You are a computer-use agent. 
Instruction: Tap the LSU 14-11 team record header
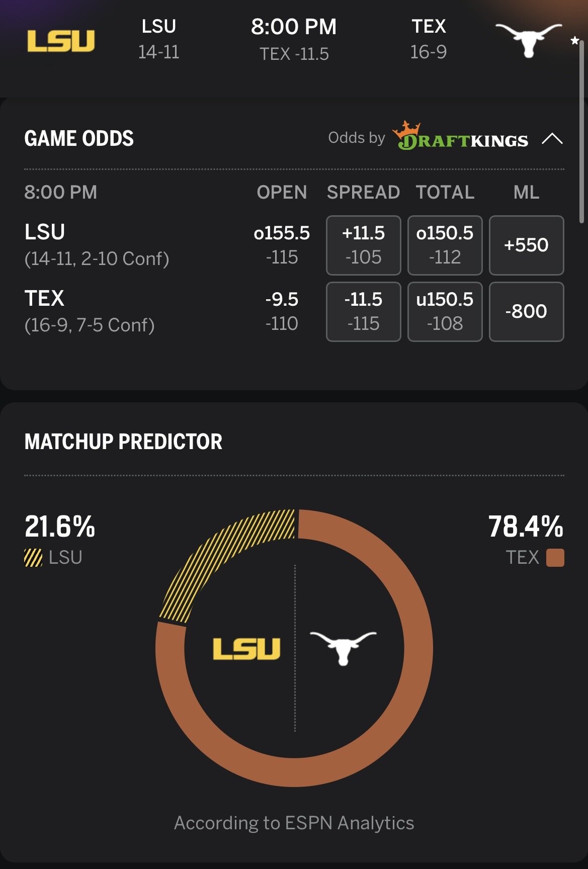point(159,39)
